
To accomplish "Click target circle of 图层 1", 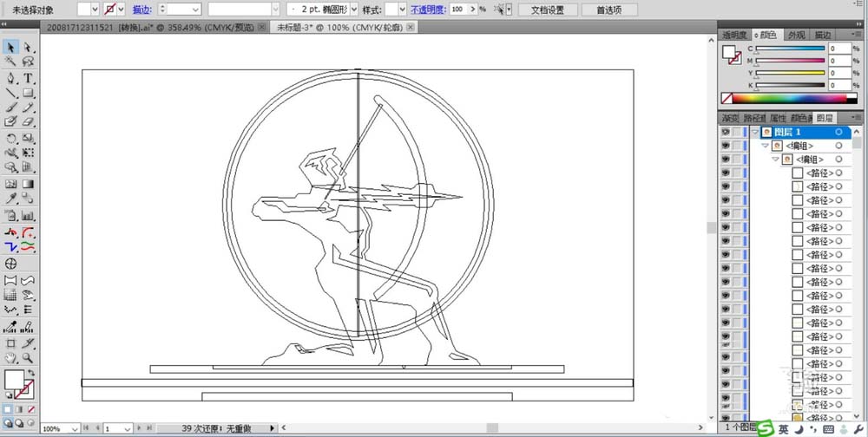I will coord(838,132).
